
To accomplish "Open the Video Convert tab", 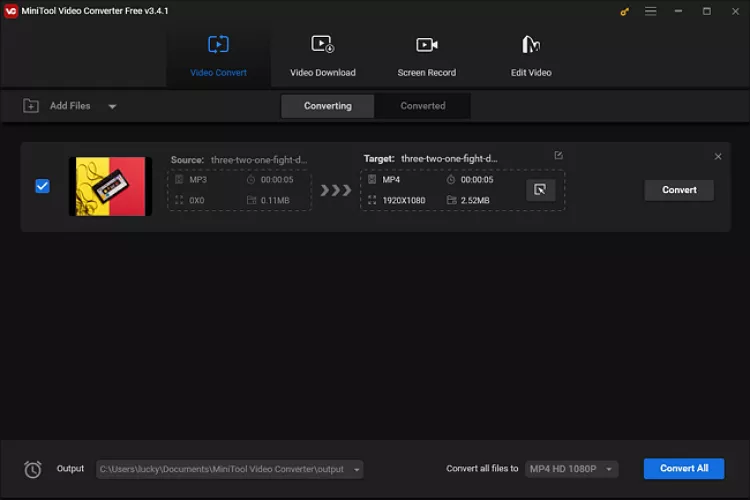I will tap(218, 57).
